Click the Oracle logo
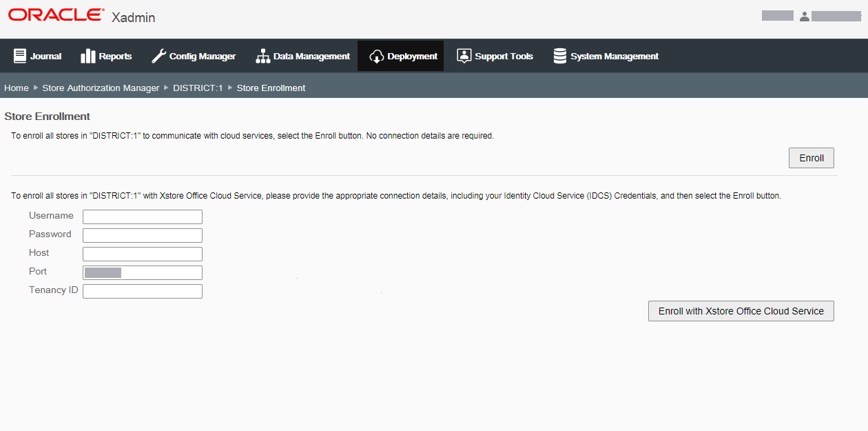 57,15
